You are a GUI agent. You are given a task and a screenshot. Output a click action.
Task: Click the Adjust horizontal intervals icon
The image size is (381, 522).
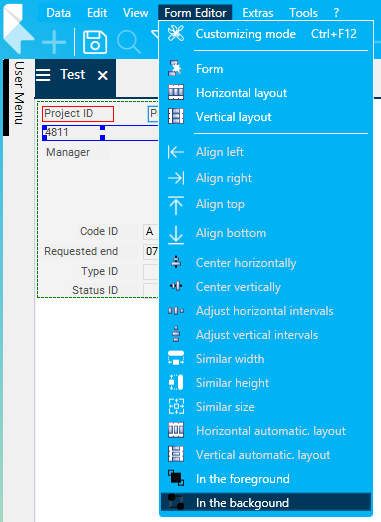176,311
